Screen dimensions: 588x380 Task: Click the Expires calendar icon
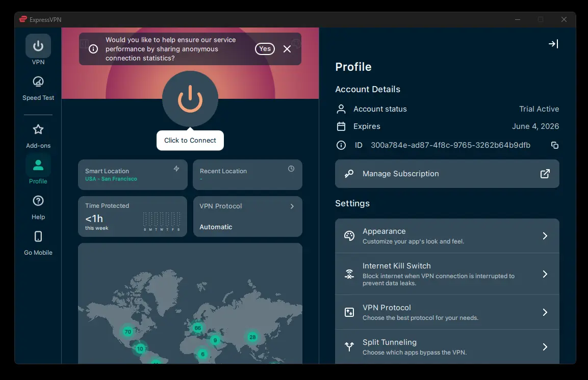(x=341, y=126)
